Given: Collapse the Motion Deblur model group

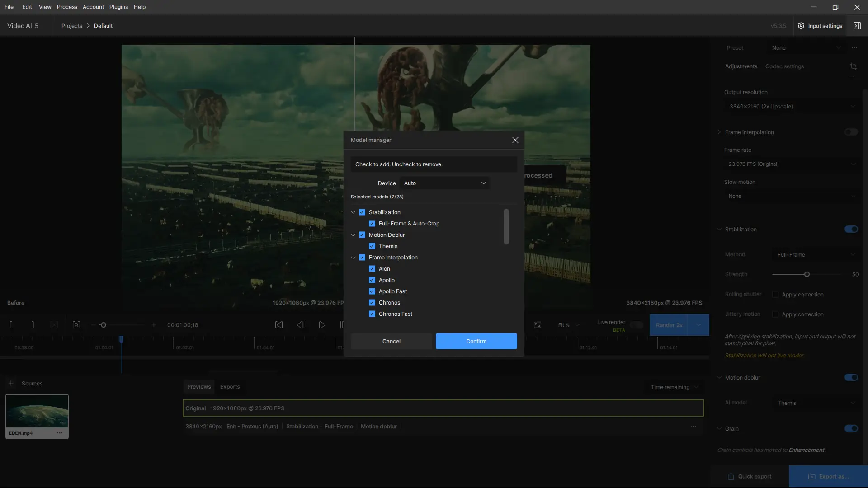Looking at the screenshot, I should pos(353,235).
